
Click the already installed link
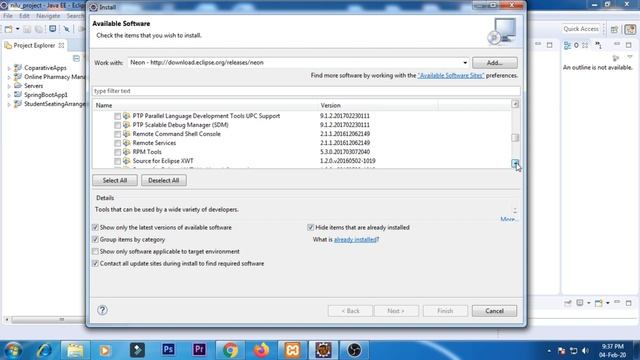tap(355, 240)
